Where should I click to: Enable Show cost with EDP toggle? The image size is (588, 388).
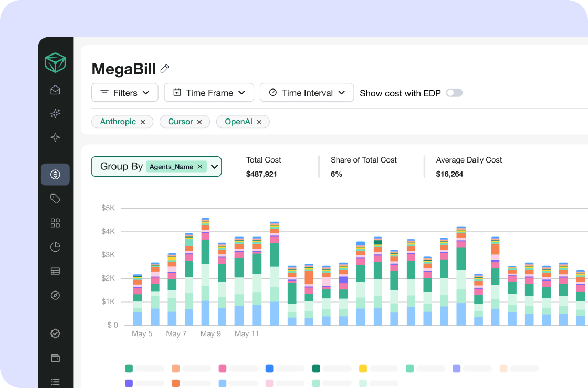(454, 93)
